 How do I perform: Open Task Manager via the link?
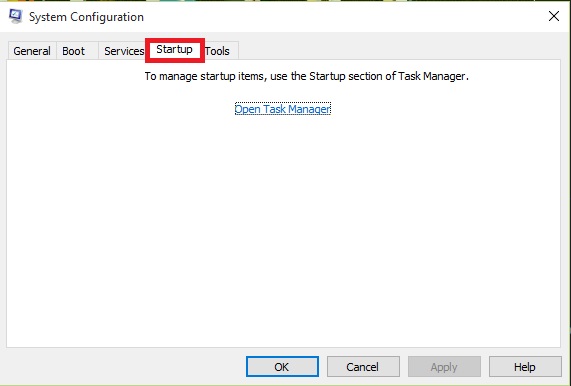pos(283,109)
